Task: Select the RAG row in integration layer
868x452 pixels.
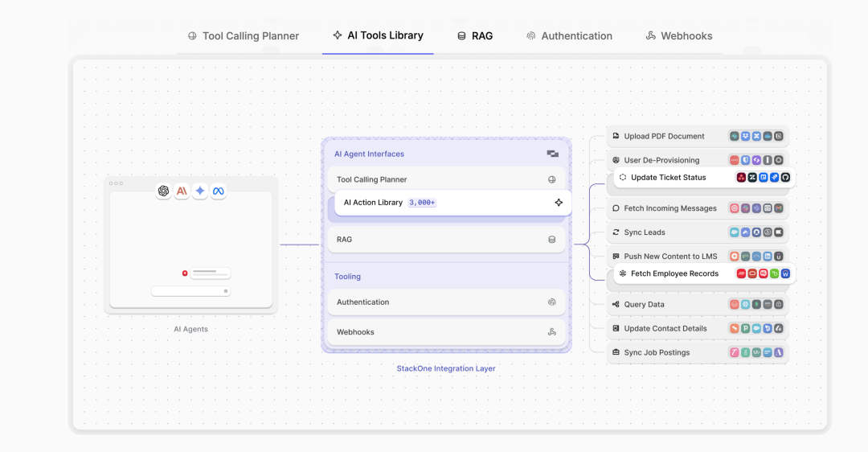Action: click(x=446, y=240)
